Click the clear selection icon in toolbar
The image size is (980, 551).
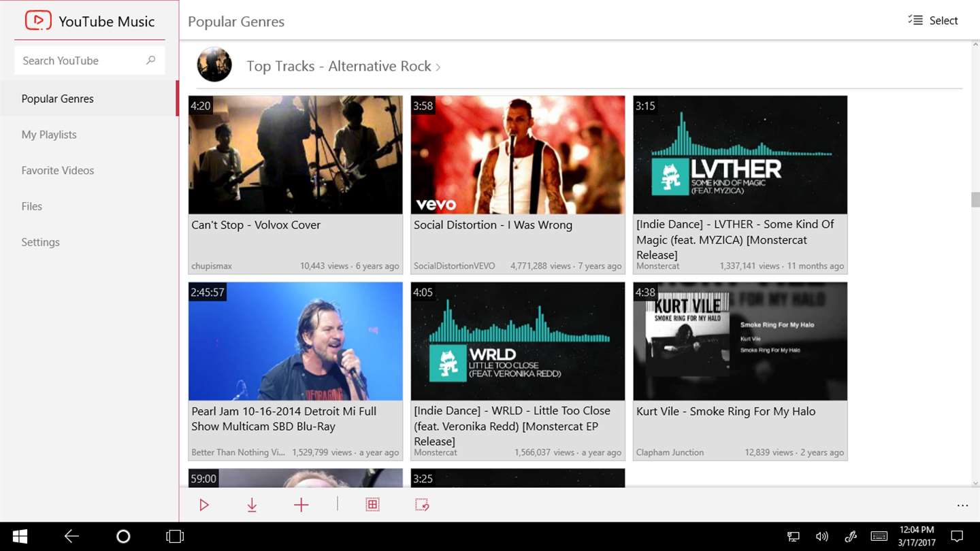point(422,505)
